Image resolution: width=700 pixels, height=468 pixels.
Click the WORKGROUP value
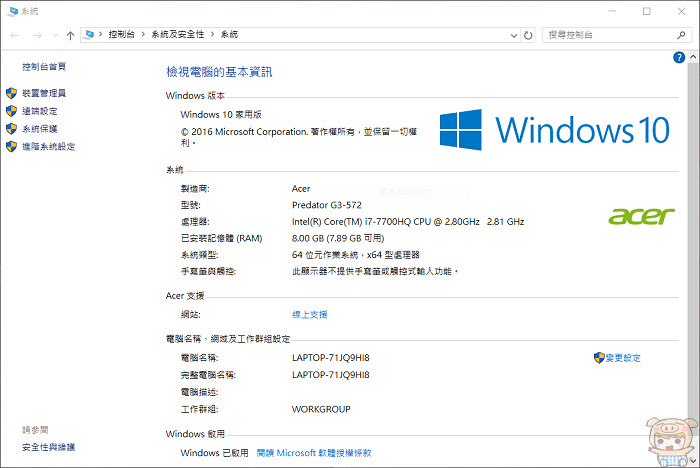tap(321, 409)
